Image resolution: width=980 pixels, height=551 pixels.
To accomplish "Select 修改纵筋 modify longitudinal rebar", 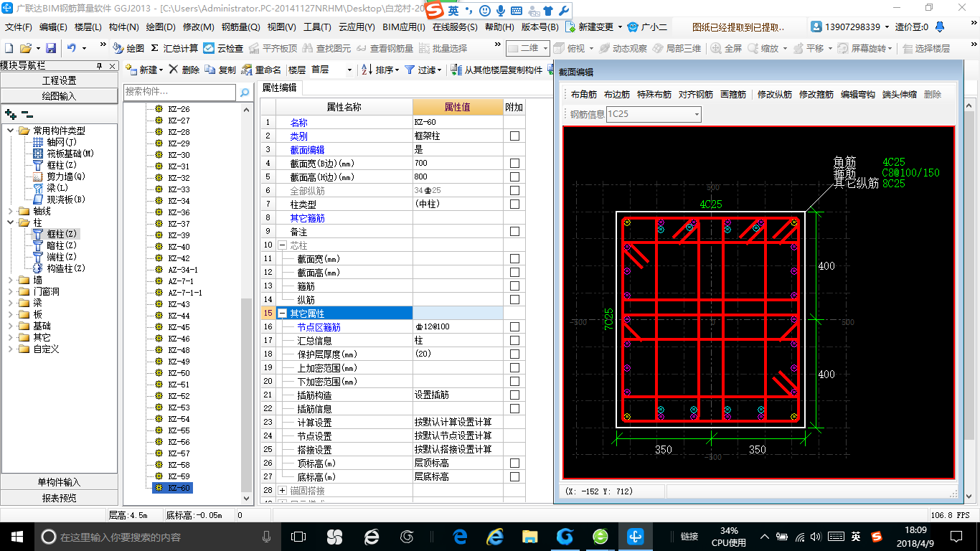I will [x=775, y=94].
